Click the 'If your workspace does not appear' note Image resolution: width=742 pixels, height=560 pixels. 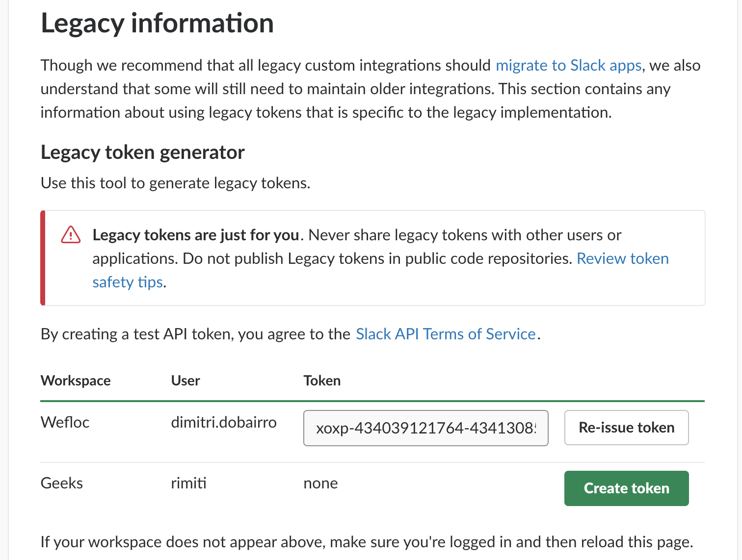click(367, 542)
